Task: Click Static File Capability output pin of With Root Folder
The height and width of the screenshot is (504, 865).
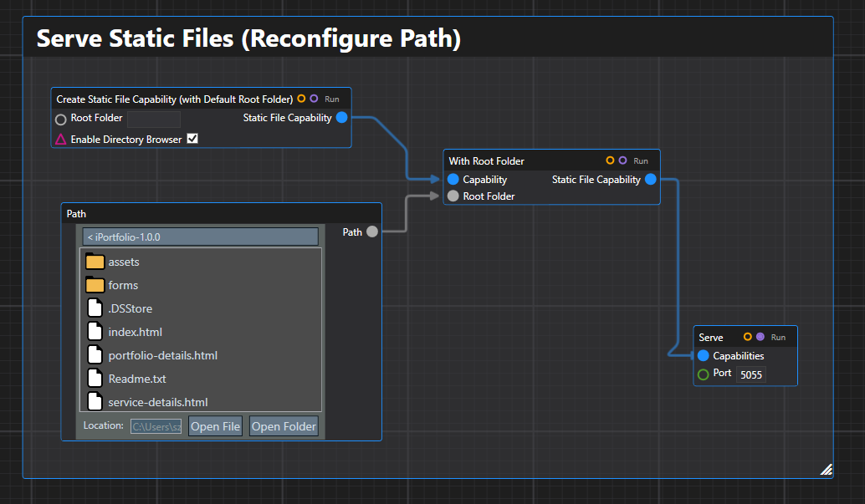Action: tap(650, 179)
